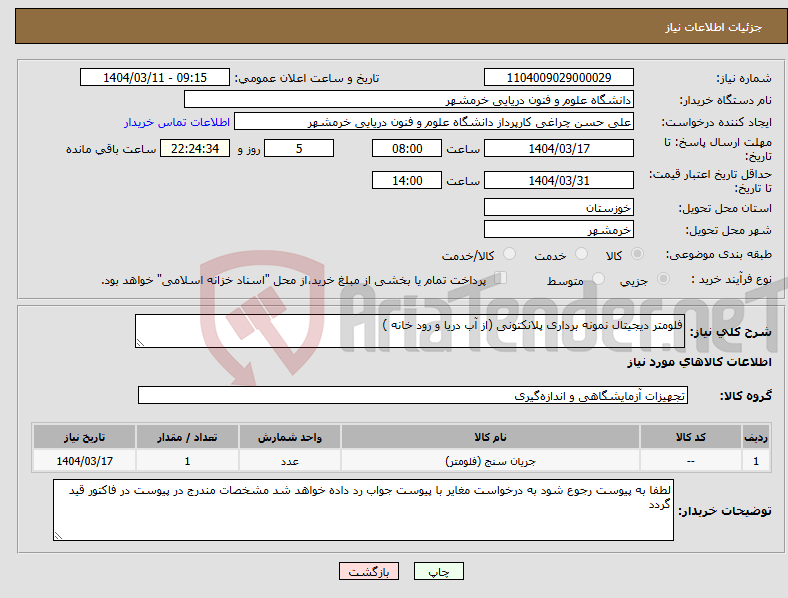
Task: Click the نوع فرآیند خرید label
Action: click(x=731, y=279)
